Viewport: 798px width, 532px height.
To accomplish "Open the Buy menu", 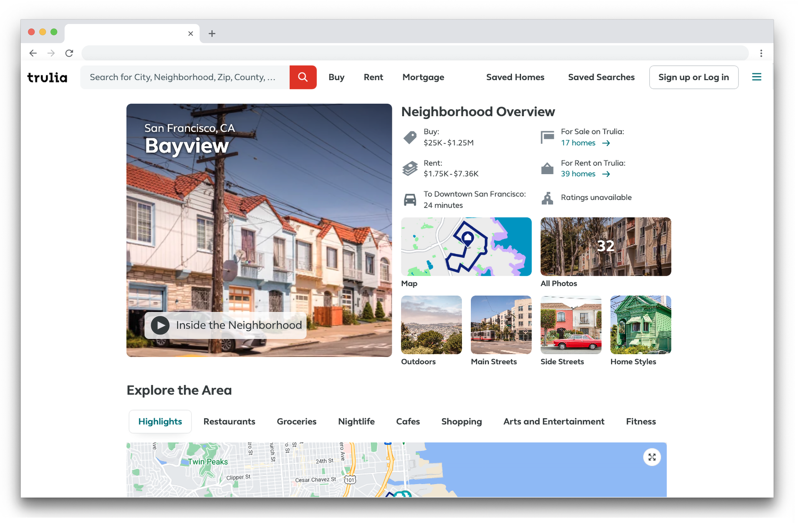I will [x=336, y=77].
